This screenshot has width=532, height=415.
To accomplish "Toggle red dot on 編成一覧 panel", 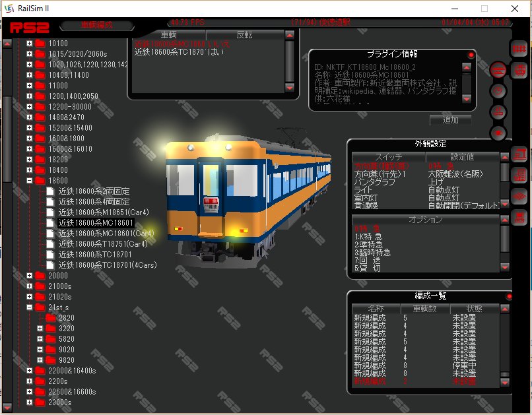I will click(x=509, y=297).
